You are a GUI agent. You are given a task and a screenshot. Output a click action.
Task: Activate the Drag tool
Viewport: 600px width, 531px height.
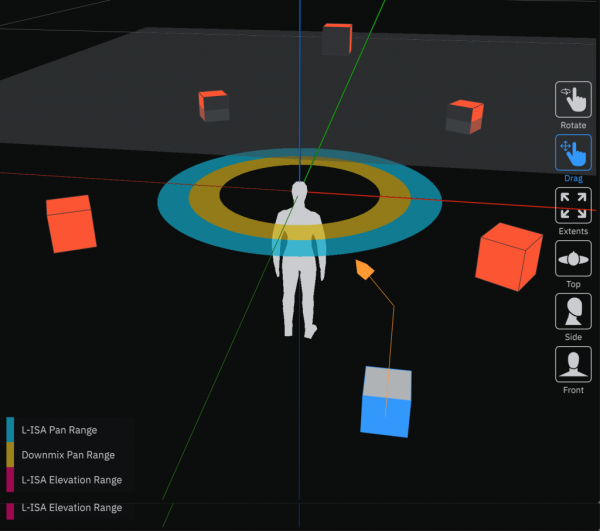click(573, 153)
